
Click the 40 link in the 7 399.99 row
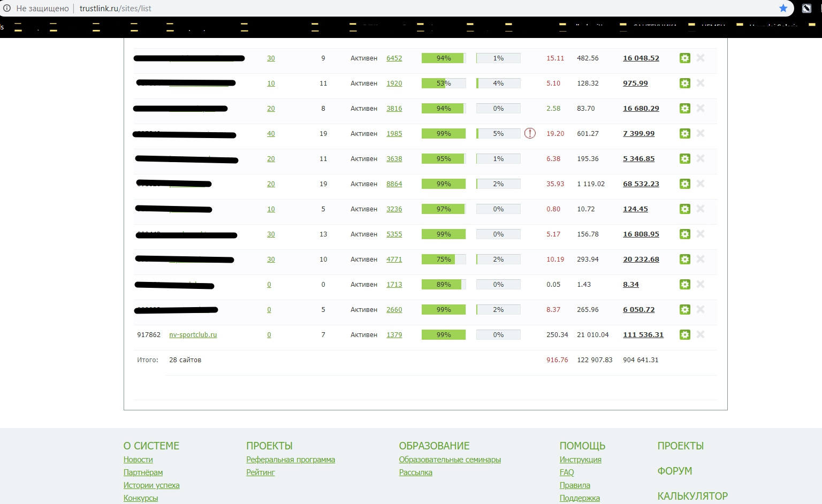coord(271,133)
